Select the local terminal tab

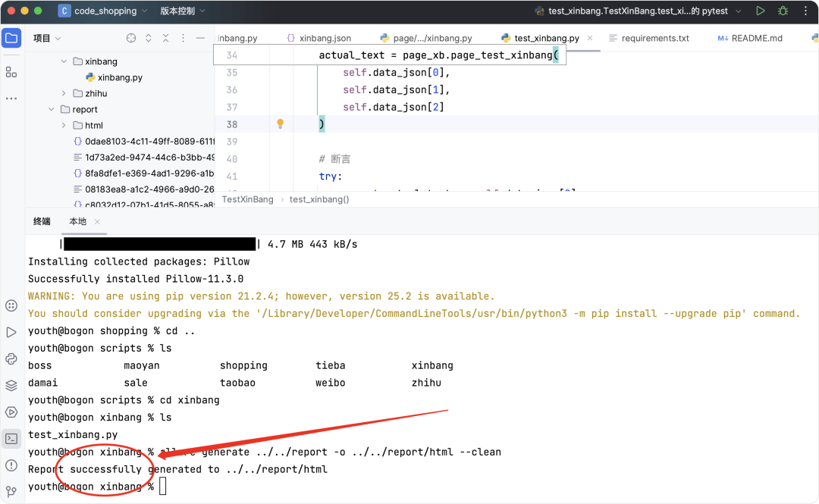point(78,221)
